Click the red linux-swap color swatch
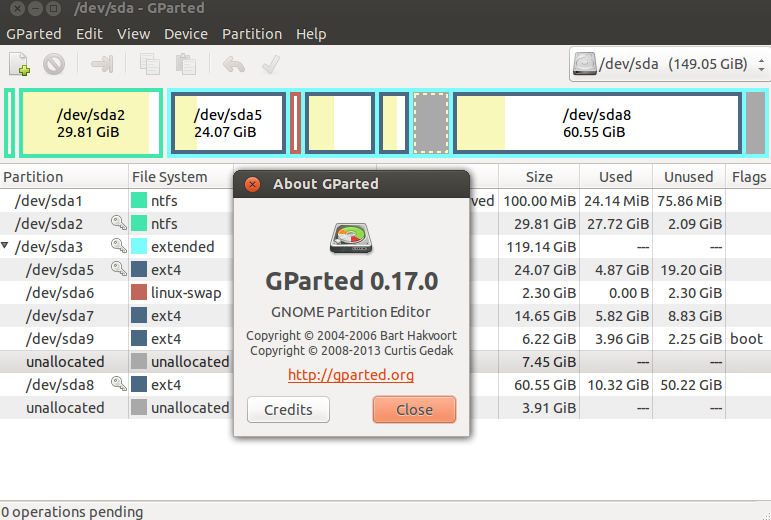 point(139,292)
